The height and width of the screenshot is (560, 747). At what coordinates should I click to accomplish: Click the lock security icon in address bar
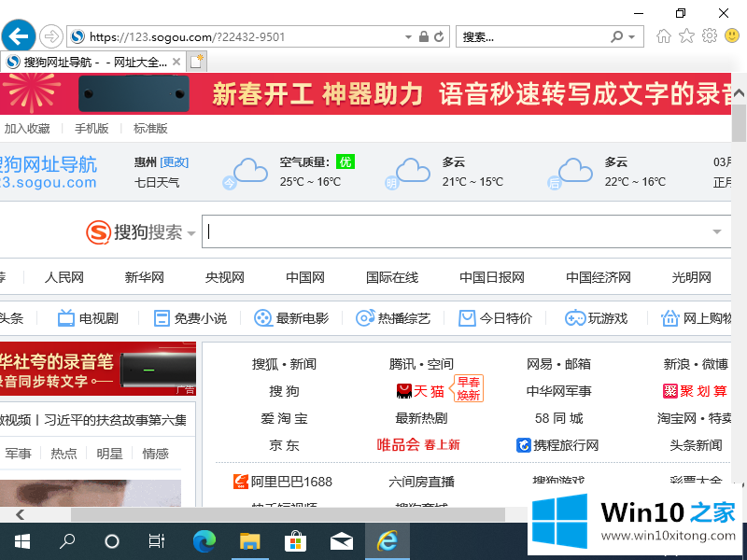point(424,36)
